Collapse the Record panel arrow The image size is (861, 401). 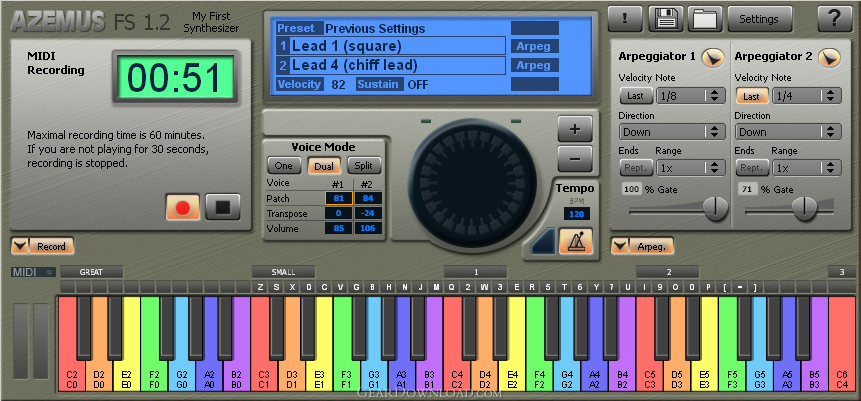pos(20,247)
